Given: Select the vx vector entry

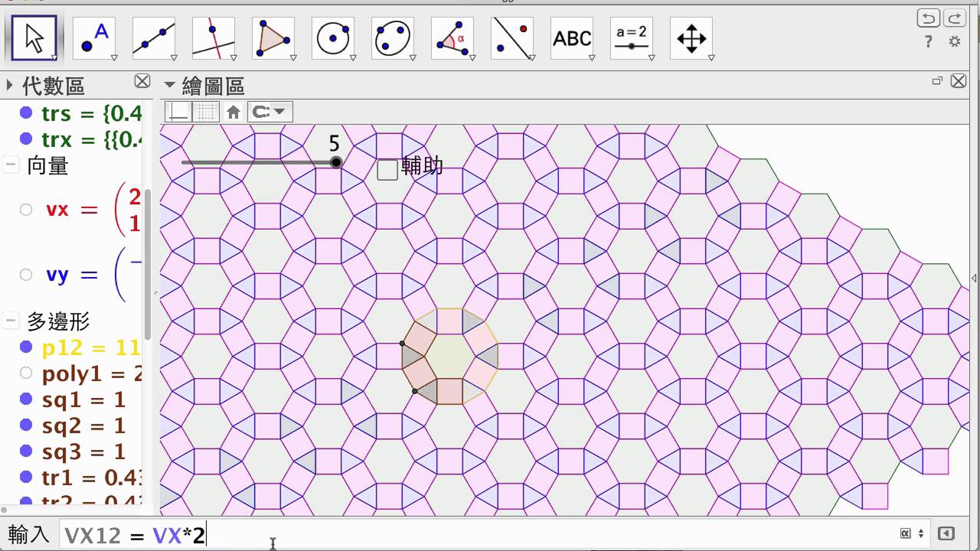Looking at the screenshot, I should coord(92,210).
